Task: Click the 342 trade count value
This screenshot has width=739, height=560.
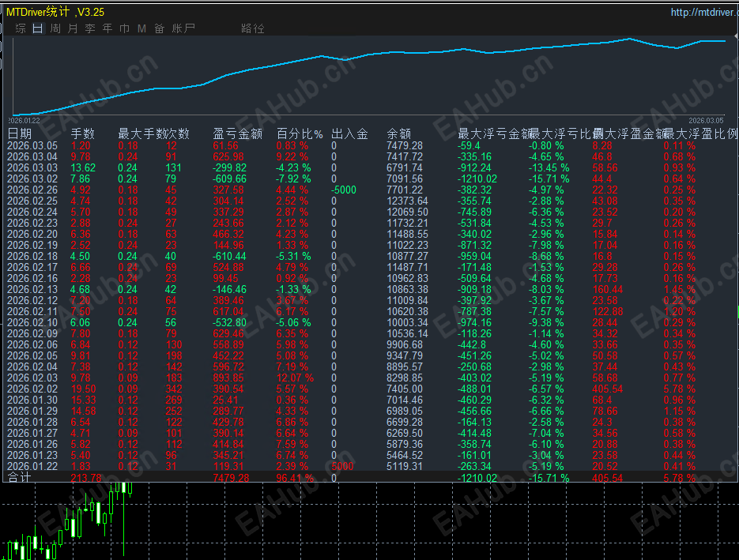Action: pos(174,389)
